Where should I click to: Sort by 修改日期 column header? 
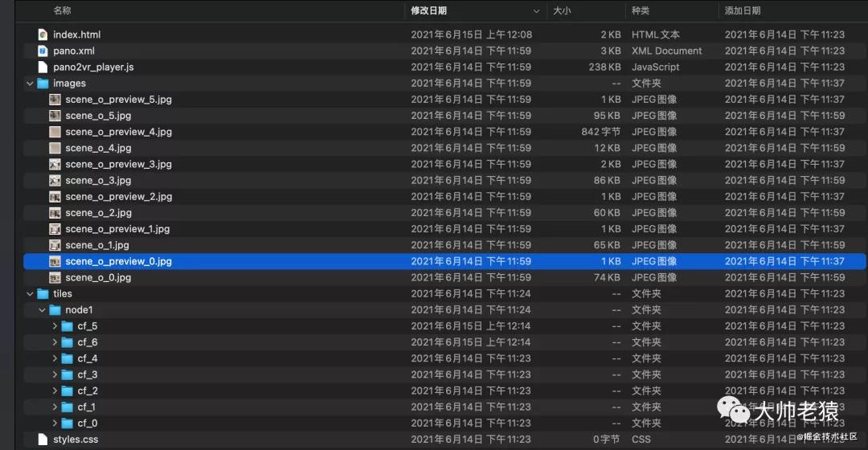[429, 10]
